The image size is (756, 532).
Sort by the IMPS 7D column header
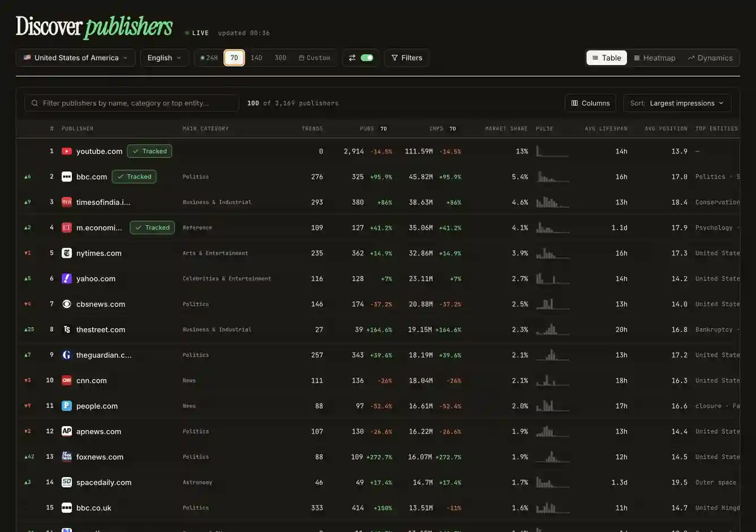(x=443, y=128)
